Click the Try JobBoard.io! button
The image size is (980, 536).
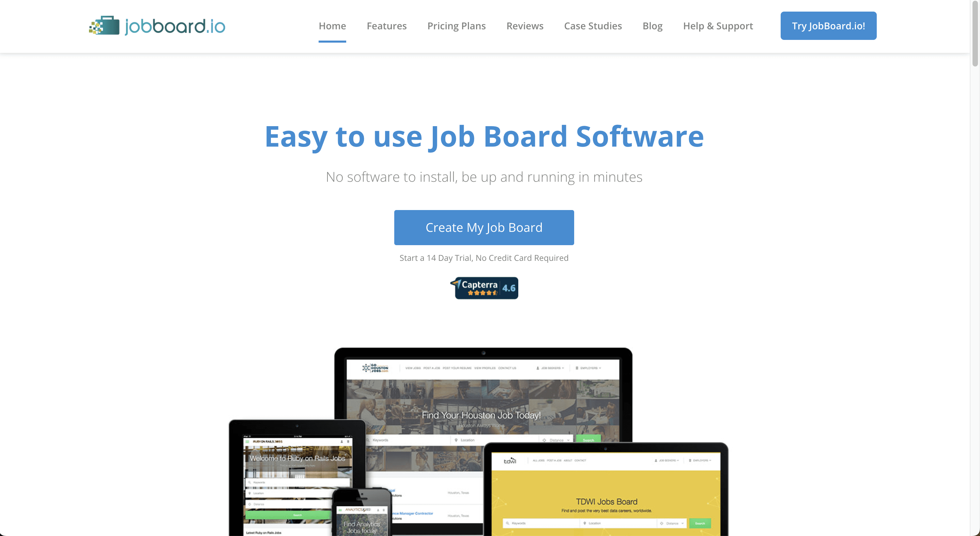[x=828, y=26]
